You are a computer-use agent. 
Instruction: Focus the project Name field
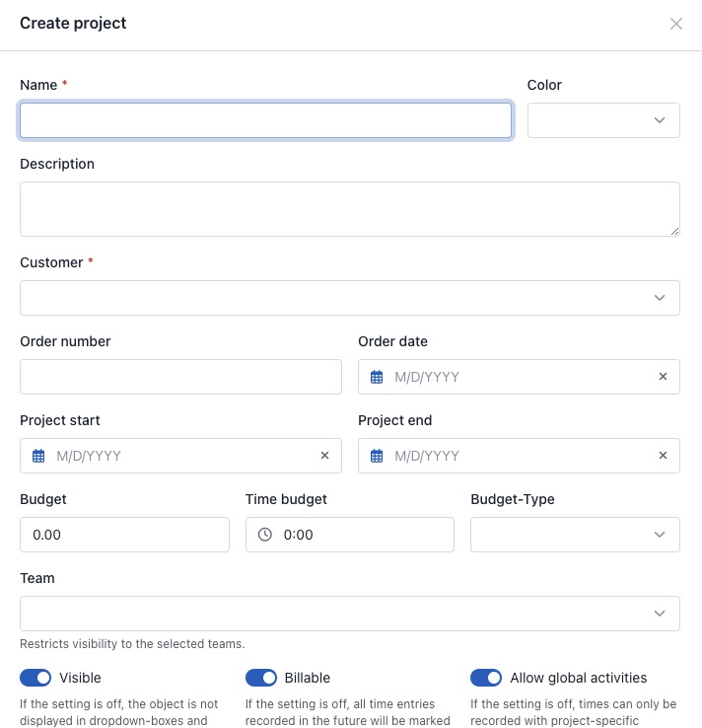pos(265,120)
